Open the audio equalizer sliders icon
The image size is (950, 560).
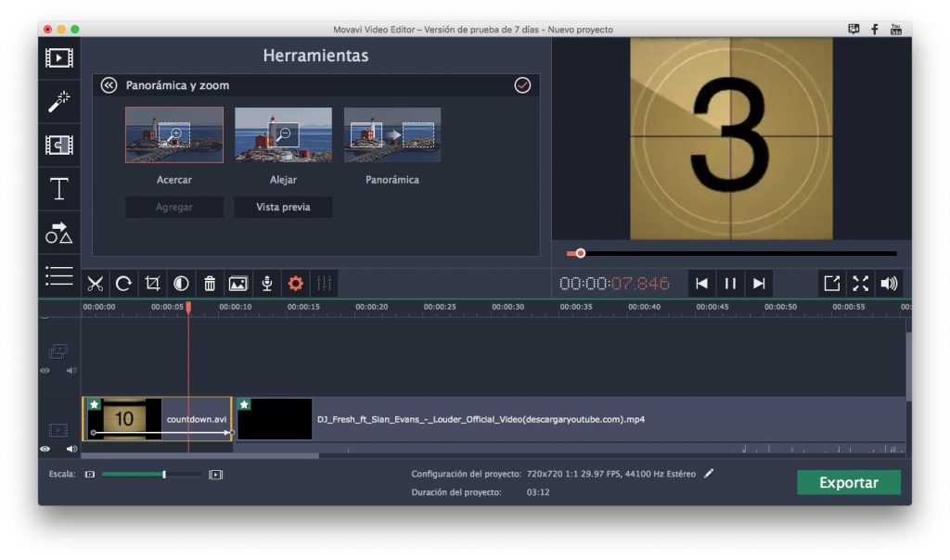pyautogui.click(x=324, y=284)
